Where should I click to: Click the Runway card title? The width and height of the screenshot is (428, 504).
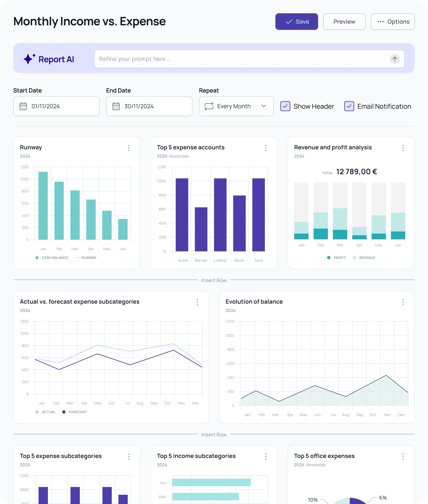pyautogui.click(x=31, y=147)
